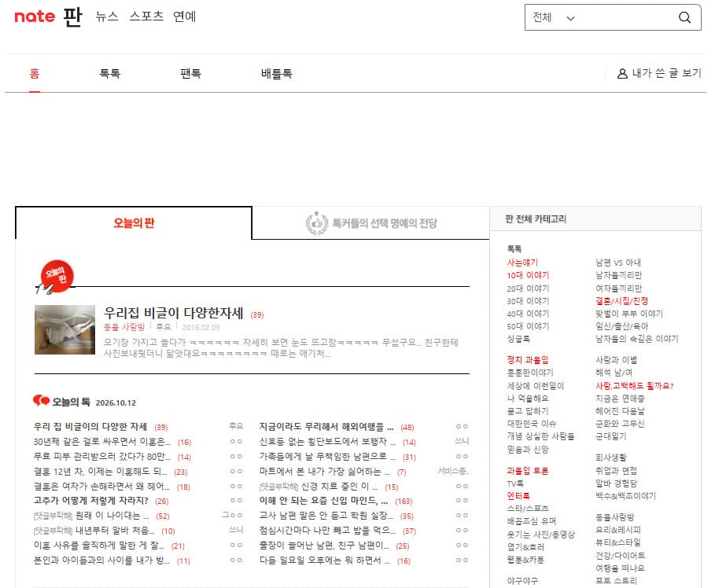Open category 동물사랑방
715x588 pixels.
tap(614, 517)
